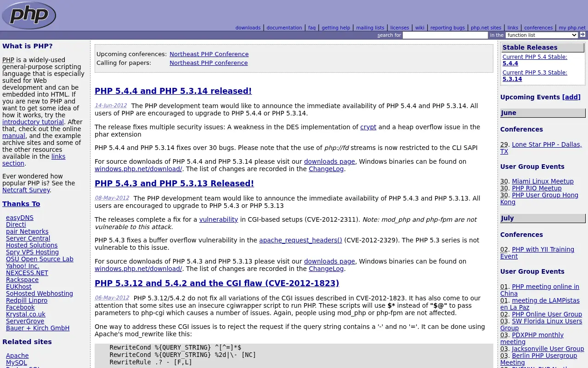Open 'PHP with YII Training Event' link
The width and height of the screenshot is (588, 368).
pos(537,253)
